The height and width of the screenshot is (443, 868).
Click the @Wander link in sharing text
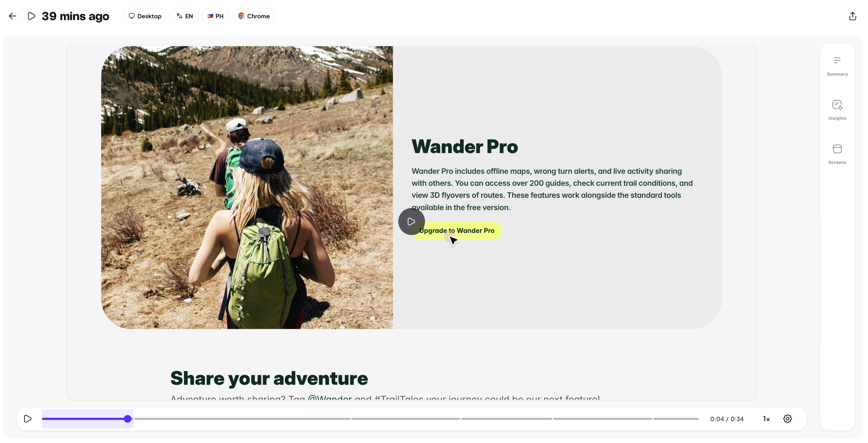point(330,397)
